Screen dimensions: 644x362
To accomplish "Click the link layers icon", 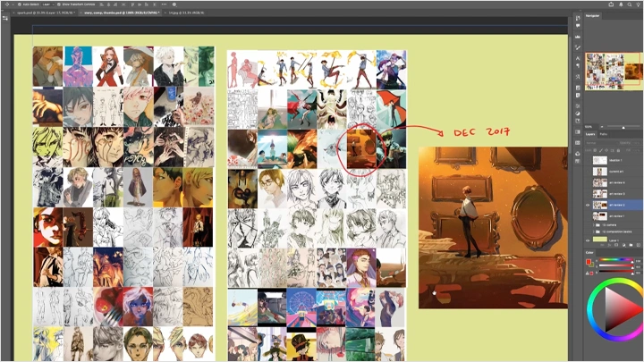I will (602, 245).
